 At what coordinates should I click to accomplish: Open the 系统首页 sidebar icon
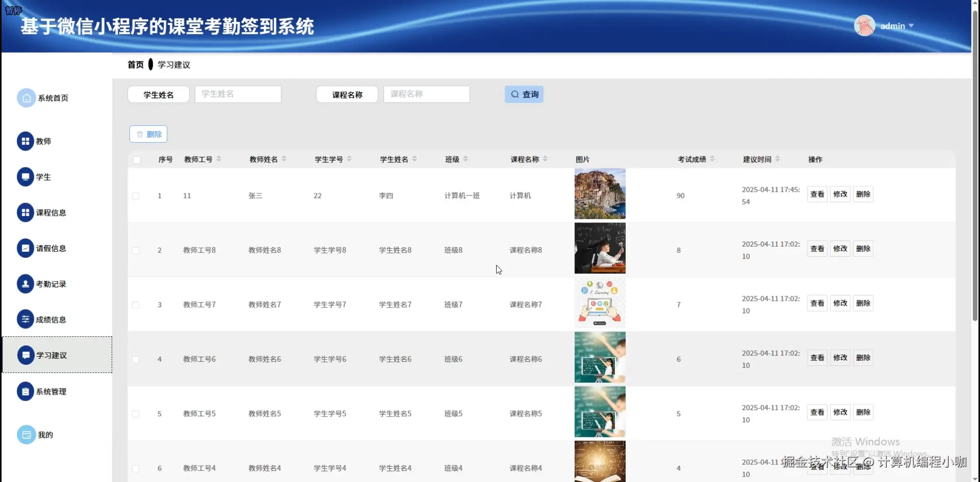point(26,98)
